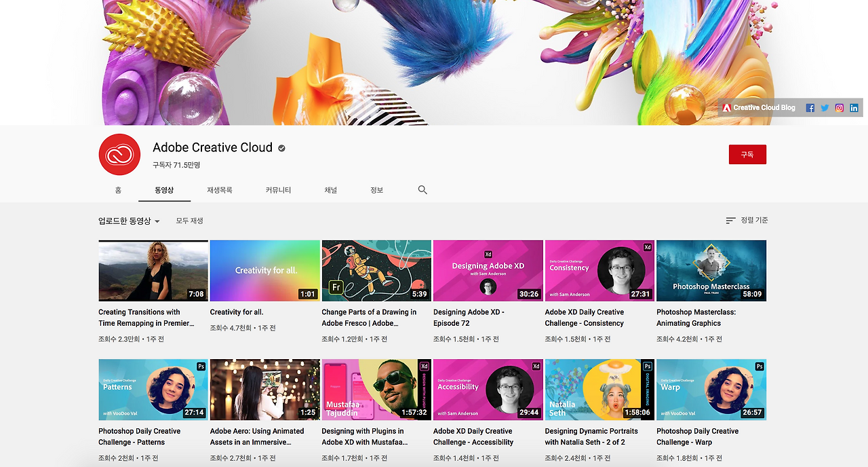Click the 7:08 duration badge
The height and width of the screenshot is (467, 868).
pyautogui.click(x=196, y=295)
